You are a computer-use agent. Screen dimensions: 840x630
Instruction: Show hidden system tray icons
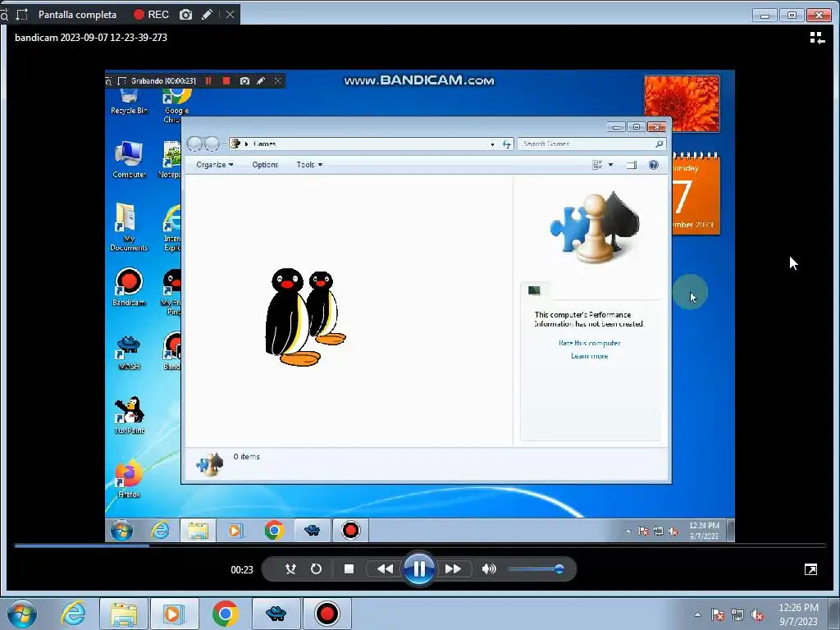click(697, 614)
